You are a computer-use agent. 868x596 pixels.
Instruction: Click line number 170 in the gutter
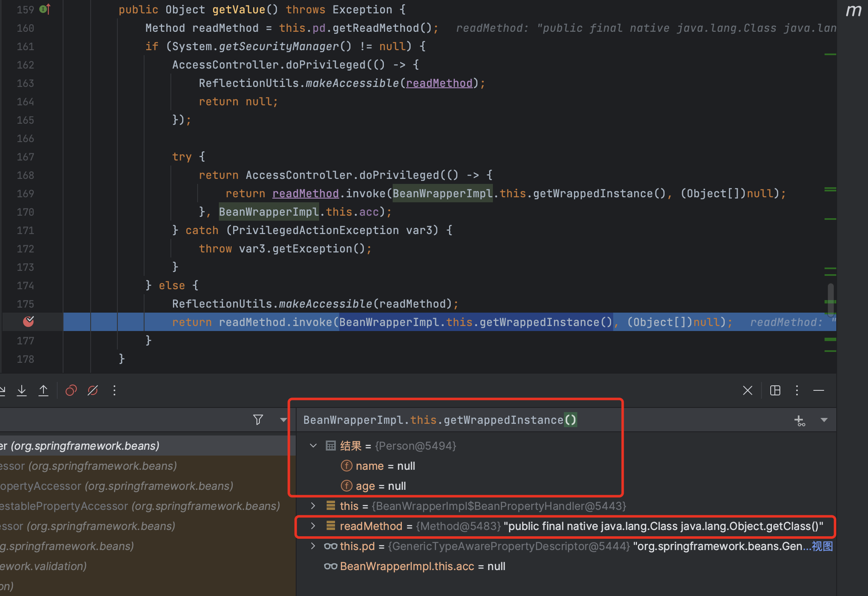tap(25, 212)
